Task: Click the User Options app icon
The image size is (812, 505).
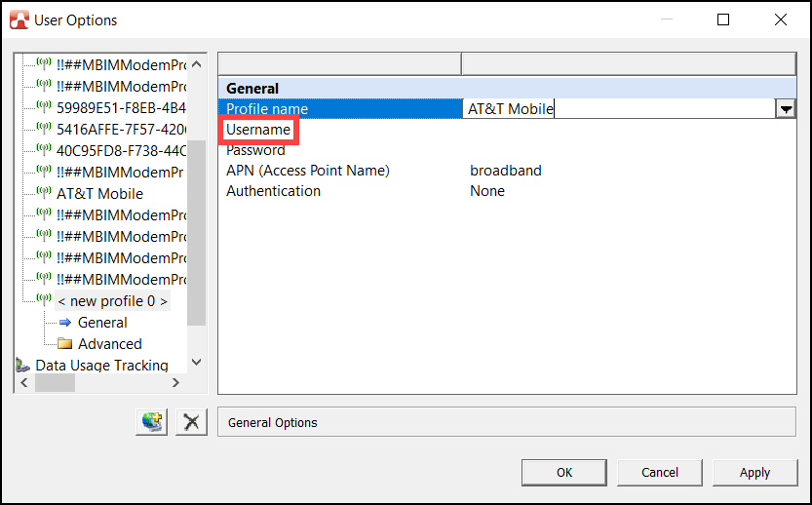Action: [x=19, y=19]
